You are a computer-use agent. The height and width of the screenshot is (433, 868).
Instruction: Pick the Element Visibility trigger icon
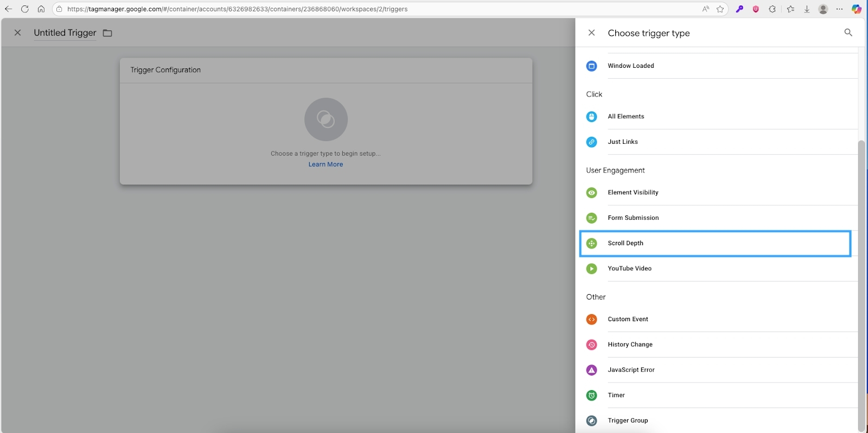(x=591, y=193)
